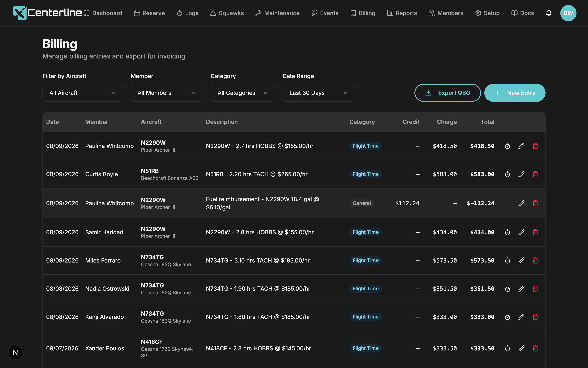Screen dimensions: 588x368
Task: Click the Next.js dev tools badge
Action: point(15,352)
